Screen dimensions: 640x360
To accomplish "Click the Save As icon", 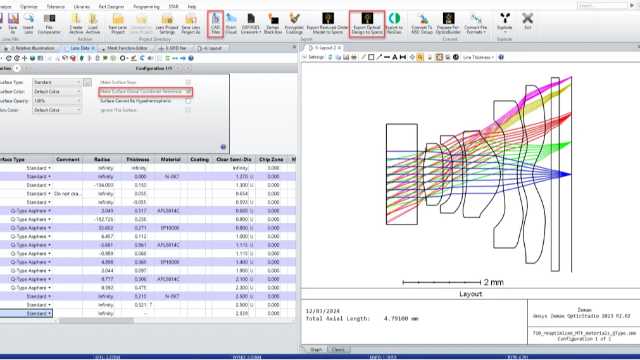I will (13, 23).
